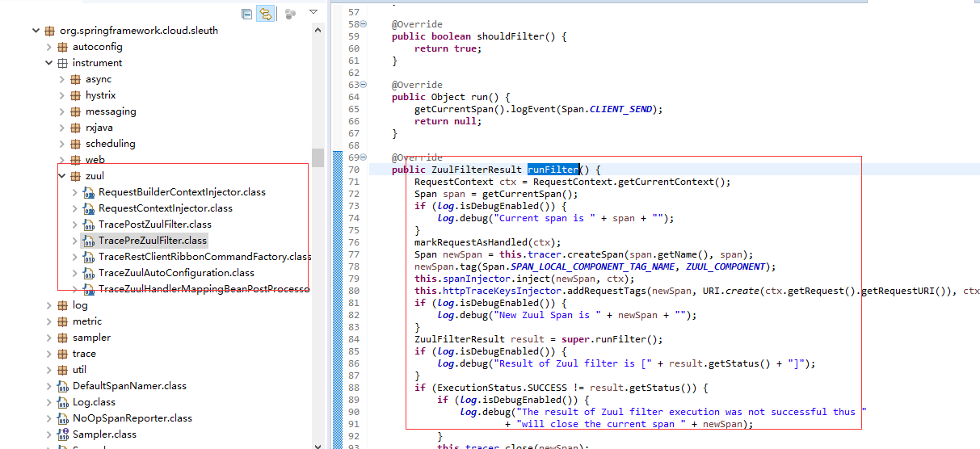Collapse the org.springframework.cloud.sleuth package node
The height and width of the screenshot is (449, 980).
pyautogui.click(x=36, y=31)
